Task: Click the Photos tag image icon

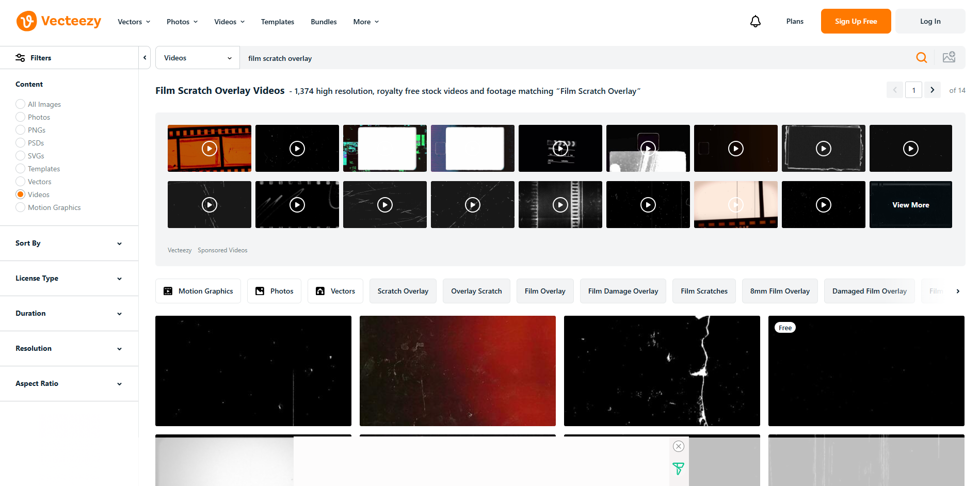Action: point(260,291)
